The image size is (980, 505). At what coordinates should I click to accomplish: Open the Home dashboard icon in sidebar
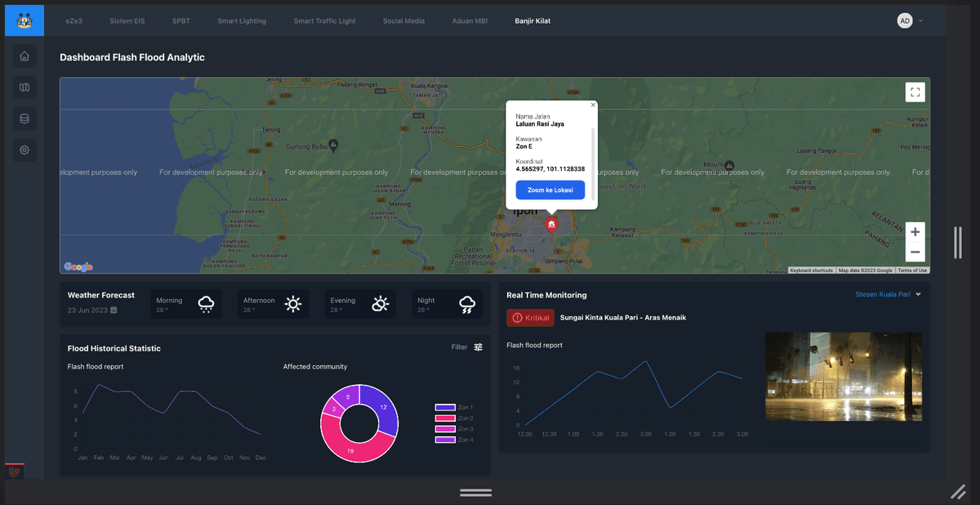pos(24,56)
